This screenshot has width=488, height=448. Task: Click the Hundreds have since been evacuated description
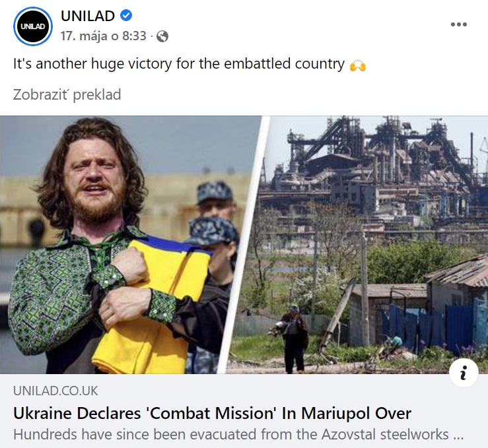(238, 434)
